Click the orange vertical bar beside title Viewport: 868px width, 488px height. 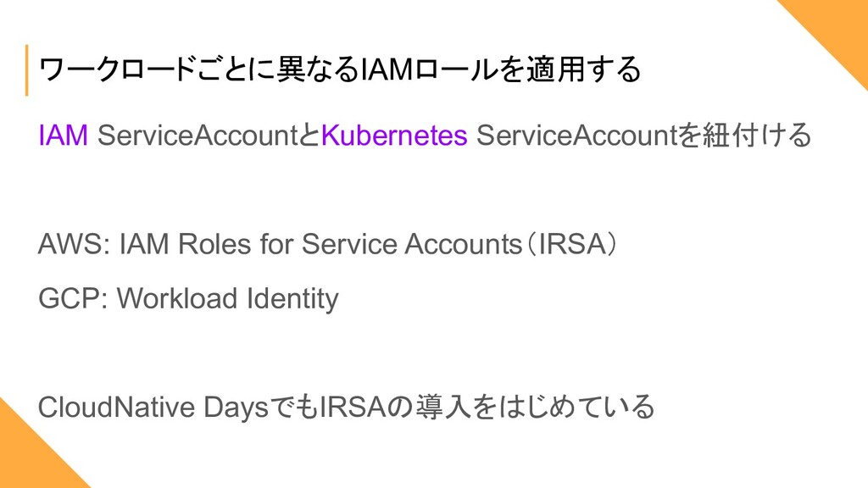click(26, 70)
